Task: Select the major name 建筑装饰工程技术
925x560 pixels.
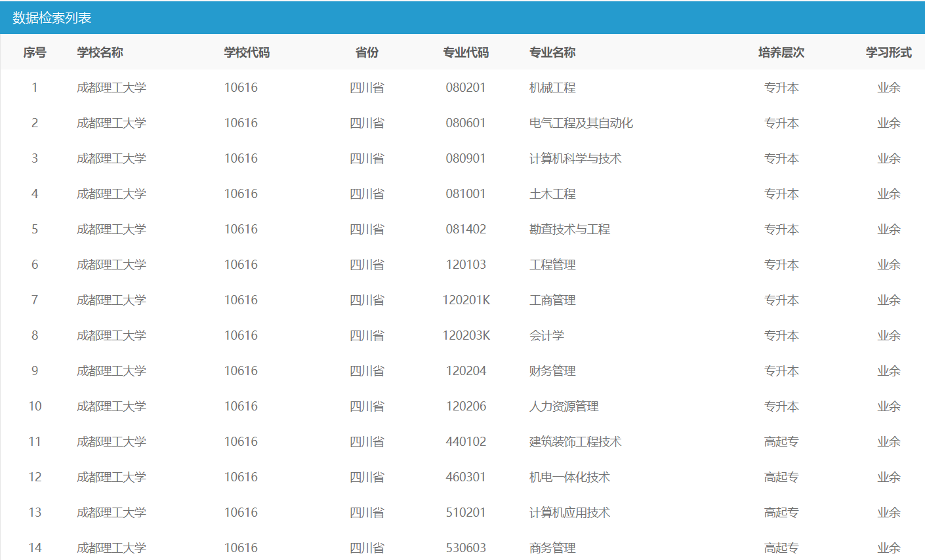Action: pos(575,442)
